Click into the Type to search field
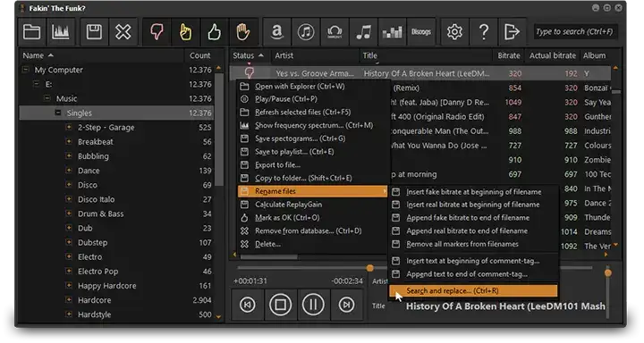 [x=575, y=31]
